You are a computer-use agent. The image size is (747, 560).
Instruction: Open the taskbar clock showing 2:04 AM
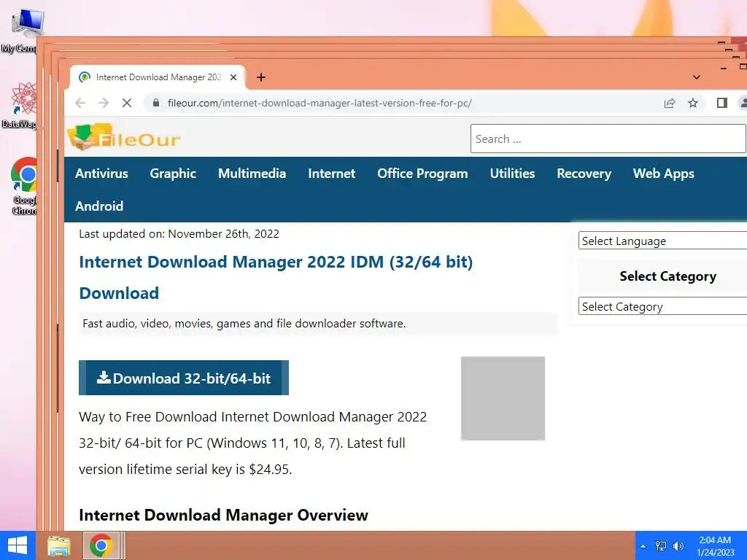click(x=715, y=545)
